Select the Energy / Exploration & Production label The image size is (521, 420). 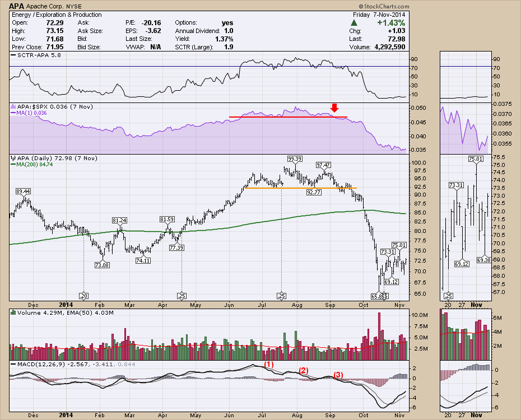[x=57, y=15]
